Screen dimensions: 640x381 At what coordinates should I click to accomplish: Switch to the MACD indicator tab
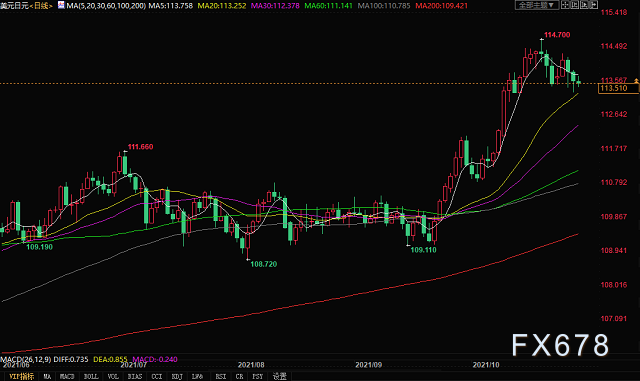[x=67, y=376]
